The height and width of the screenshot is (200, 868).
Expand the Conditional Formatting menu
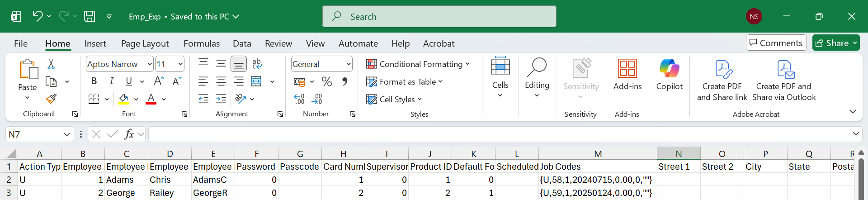pos(418,64)
